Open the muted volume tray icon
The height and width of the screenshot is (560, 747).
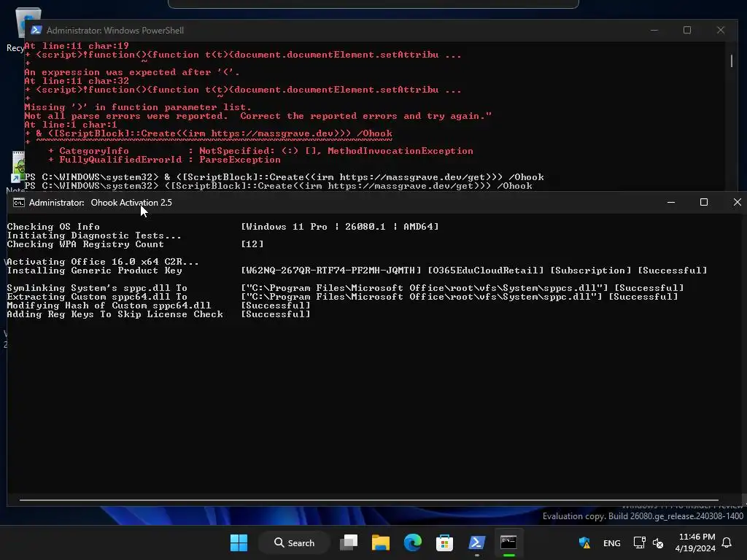point(658,542)
